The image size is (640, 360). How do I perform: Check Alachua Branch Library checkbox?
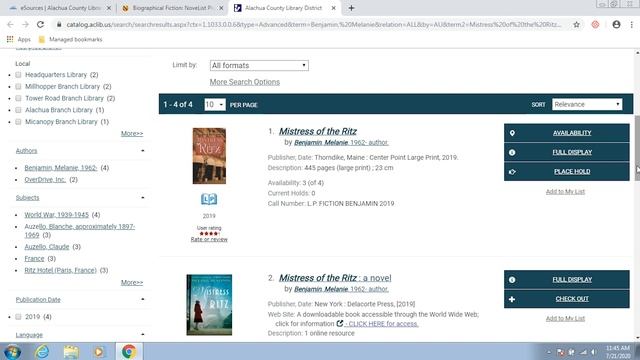tap(18, 110)
